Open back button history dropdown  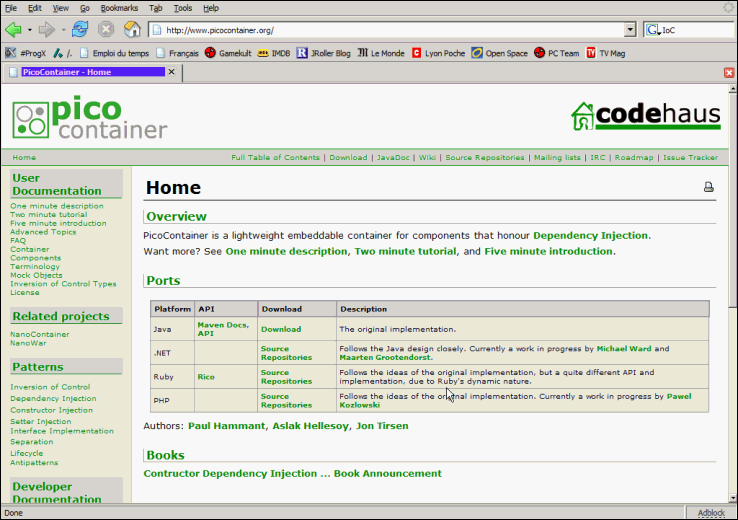point(29,30)
